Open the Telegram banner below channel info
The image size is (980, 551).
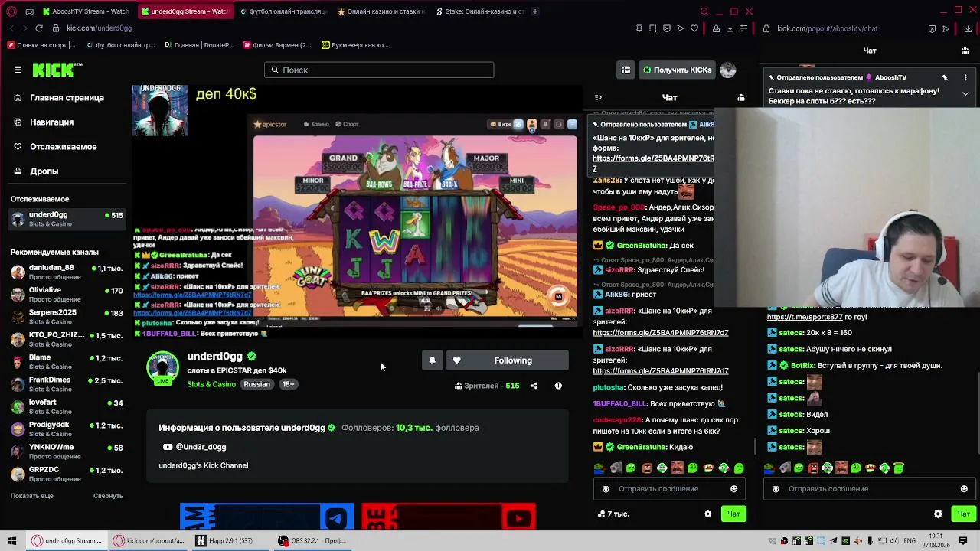(266, 517)
